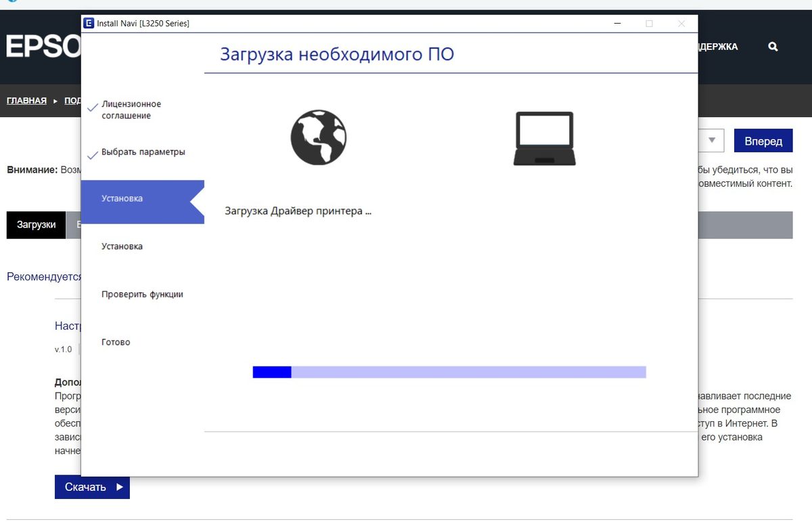
Task: Click the laptop computer icon
Action: click(544, 139)
